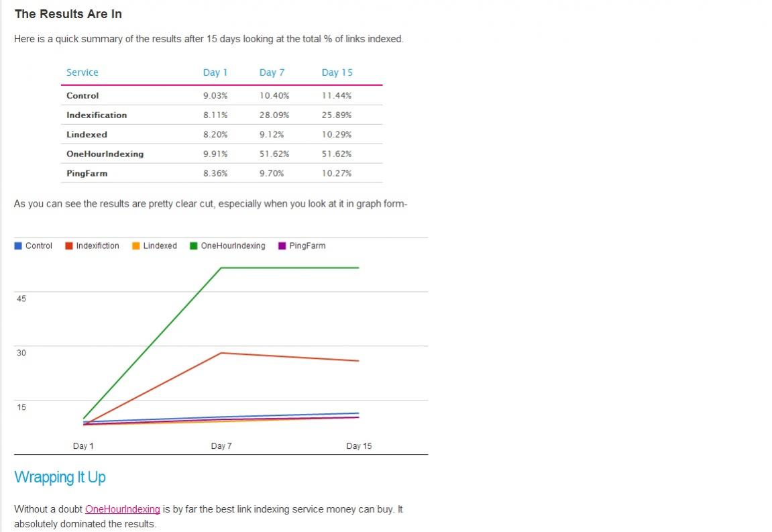Click the Control row's 11.44% value
Image resolution: width=772 pixels, height=532 pixels.
click(x=337, y=95)
